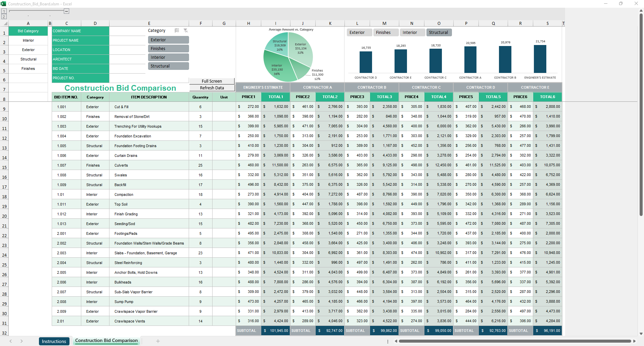This screenshot has width=644, height=346.
Task: Show outline level 1 columns
Action: 4,11
